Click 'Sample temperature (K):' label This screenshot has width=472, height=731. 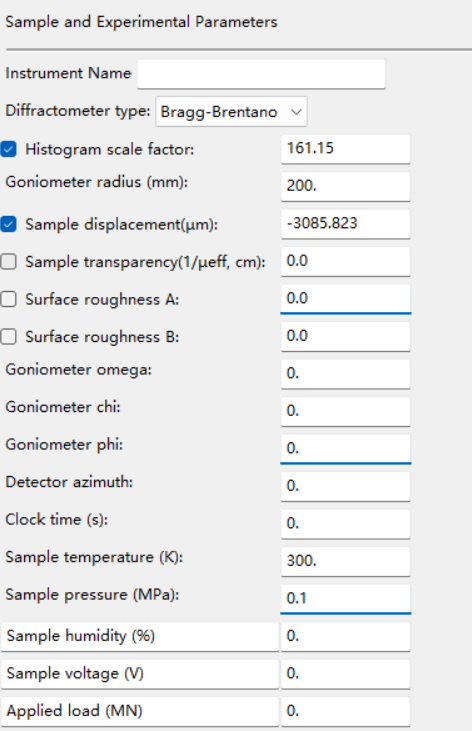94,557
